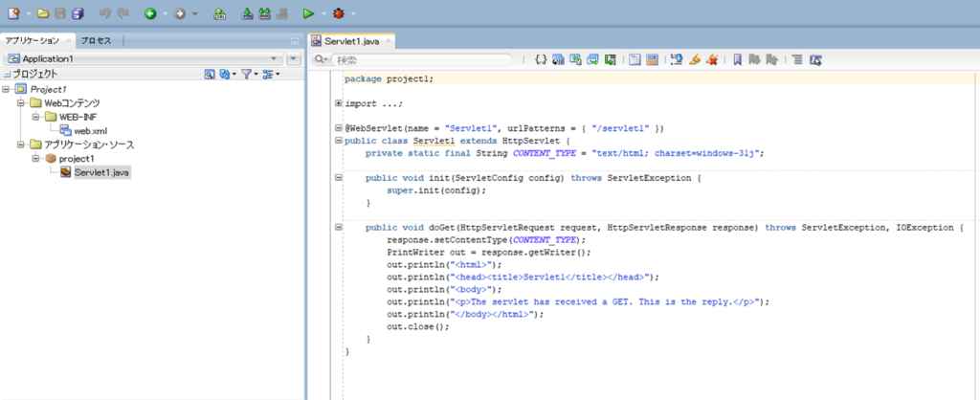
Task: Open the Application1 dropdown selector
Action: coord(144,58)
